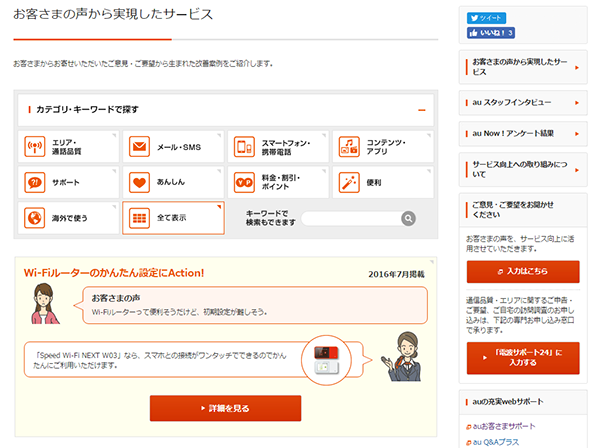This screenshot has height=448, width=600.
Task: Click the Speed Wi-Fi NEXT W03 answer text
Action: 160,360
